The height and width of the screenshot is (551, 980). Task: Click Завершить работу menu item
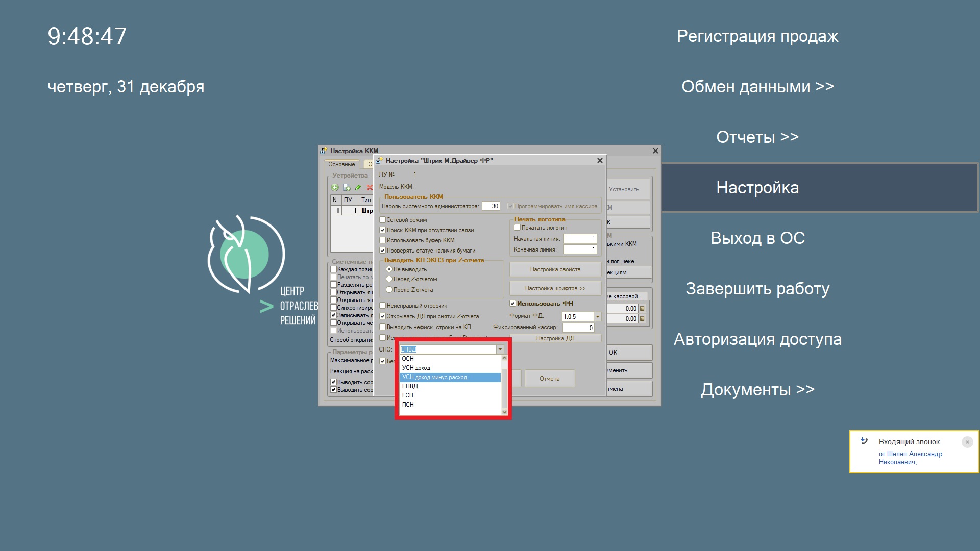click(757, 289)
